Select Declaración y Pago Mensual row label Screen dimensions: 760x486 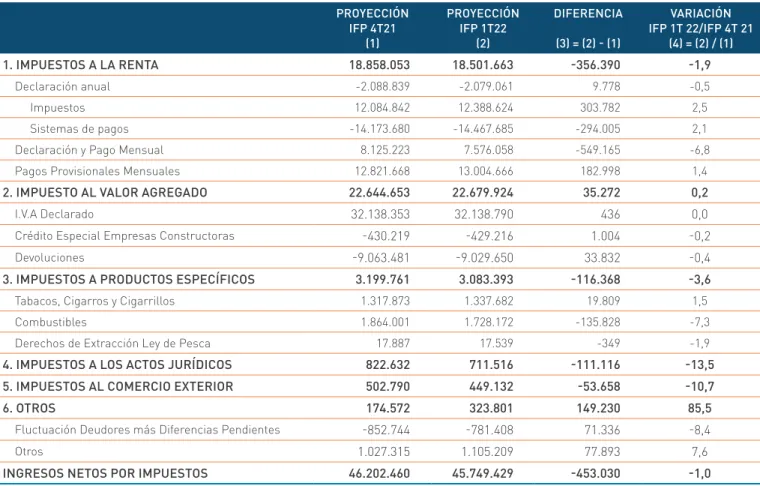coord(89,150)
